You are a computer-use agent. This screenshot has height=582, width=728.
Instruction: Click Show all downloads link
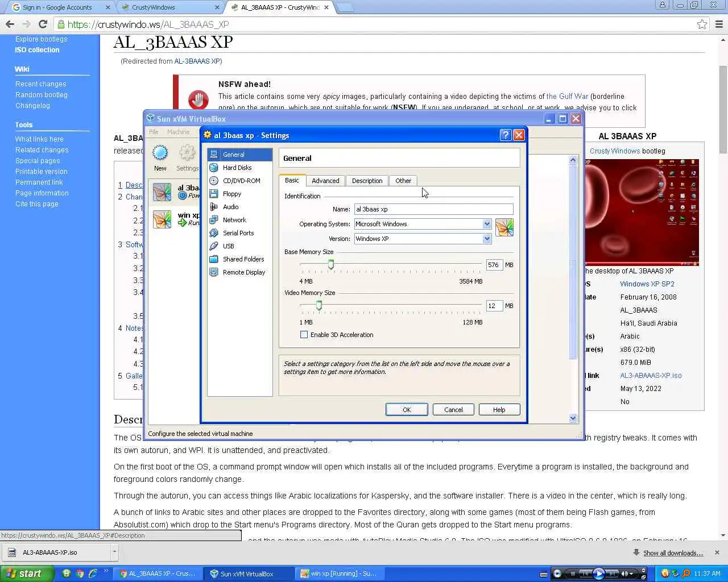coord(673,553)
